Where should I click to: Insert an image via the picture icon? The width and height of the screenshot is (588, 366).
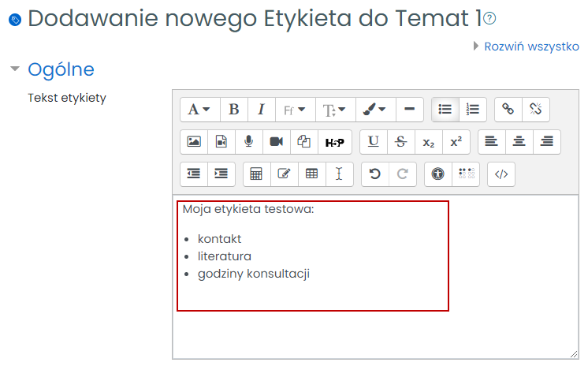194,142
